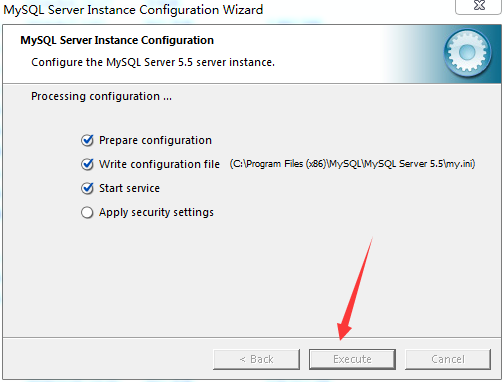Click the Execute button
The image size is (504, 382).
click(x=352, y=359)
